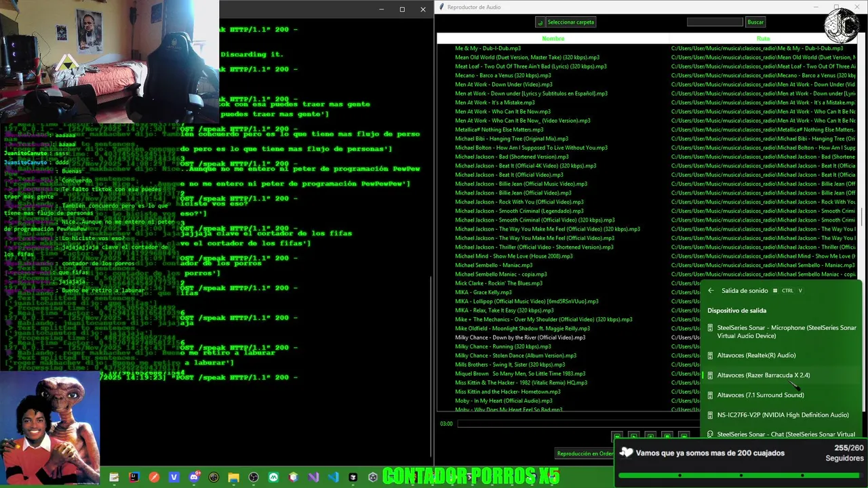Viewport: 868px width, 488px height.
Task: Select NS-IC27F6-V2P NVIDIA High Definition Audio output
Action: point(781,415)
